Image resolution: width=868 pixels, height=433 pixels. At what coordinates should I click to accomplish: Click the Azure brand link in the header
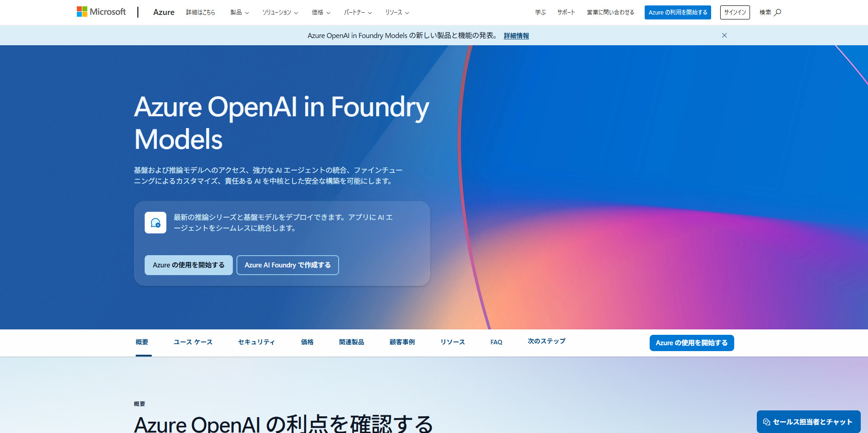[x=163, y=12]
